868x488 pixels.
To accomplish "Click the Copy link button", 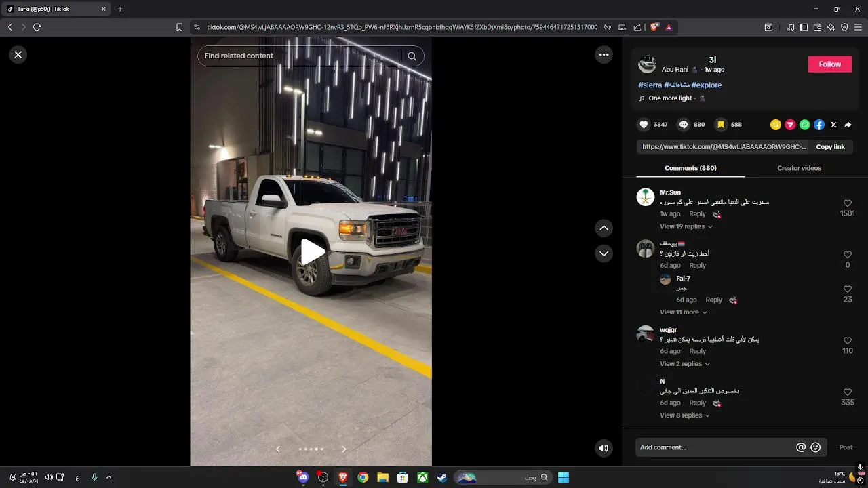I will coord(830,147).
